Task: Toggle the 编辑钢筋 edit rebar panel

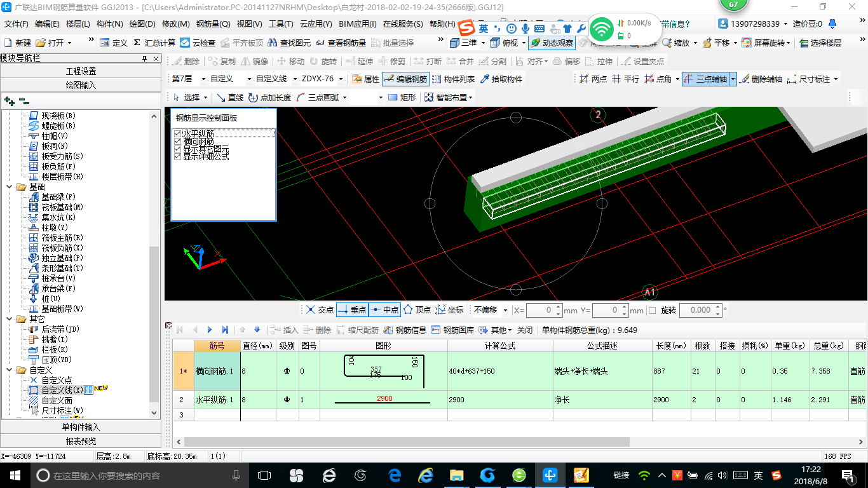Action: pyautogui.click(x=405, y=79)
